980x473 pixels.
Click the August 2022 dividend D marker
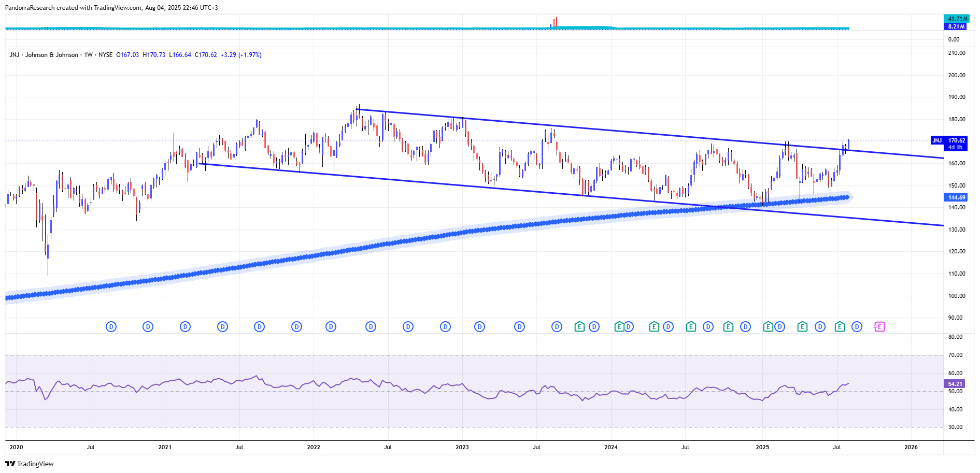408,327
